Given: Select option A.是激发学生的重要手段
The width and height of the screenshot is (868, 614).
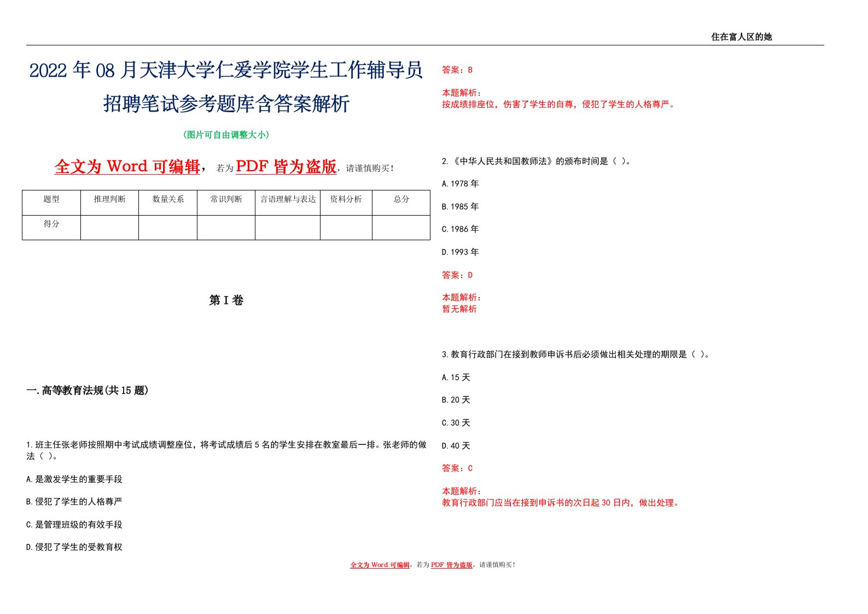Looking at the screenshot, I should pos(74,479).
